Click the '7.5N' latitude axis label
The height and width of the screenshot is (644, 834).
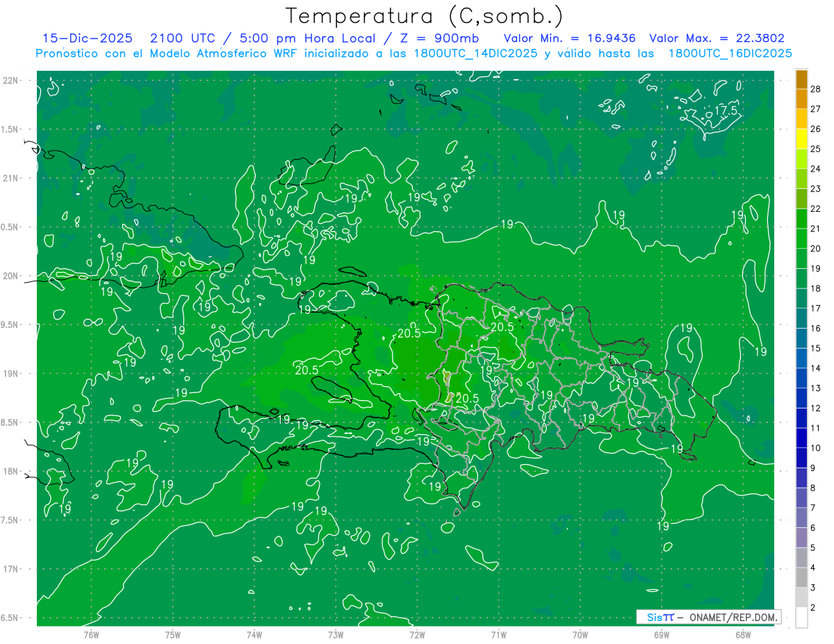click(10, 520)
